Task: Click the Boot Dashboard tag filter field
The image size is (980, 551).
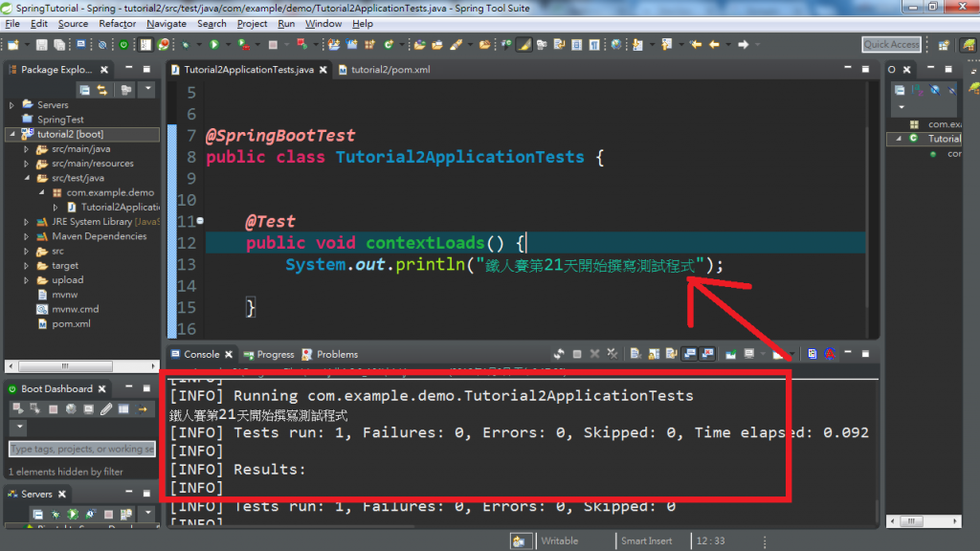Action: pos(82,449)
